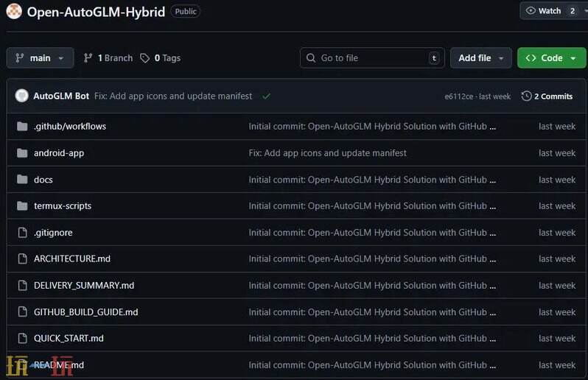Open the QUICK_START.md file
The image size is (588, 380).
point(69,339)
